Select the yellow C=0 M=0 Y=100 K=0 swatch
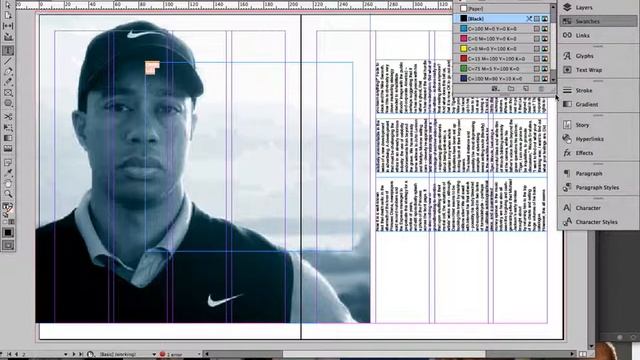Screen dimensions: 640x360 (502, 49)
